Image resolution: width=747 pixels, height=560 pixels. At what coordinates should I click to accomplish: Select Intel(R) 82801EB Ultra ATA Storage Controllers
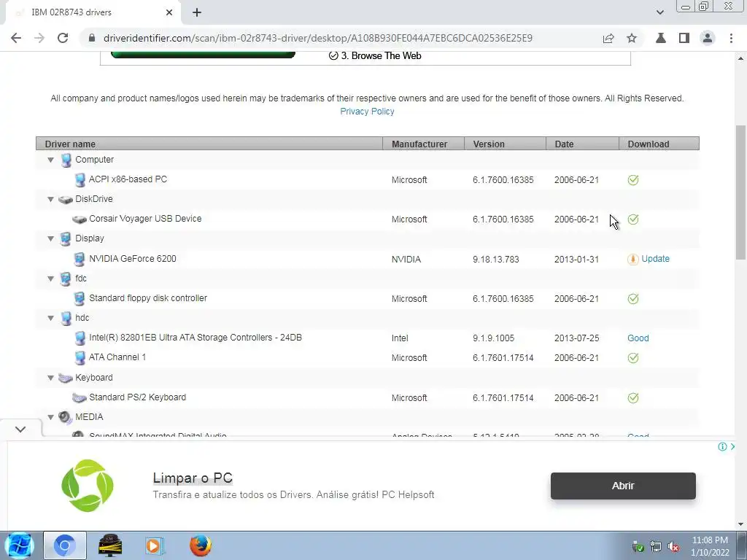click(x=196, y=338)
